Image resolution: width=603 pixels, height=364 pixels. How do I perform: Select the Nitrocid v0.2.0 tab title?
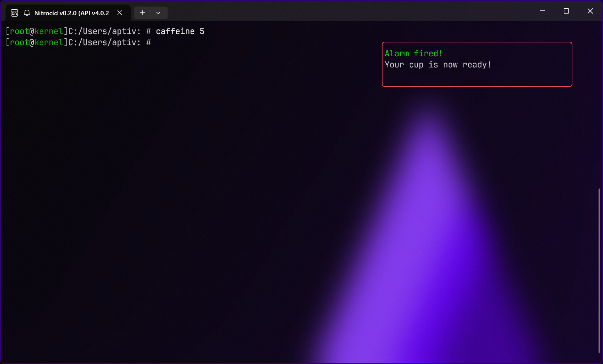(x=71, y=13)
